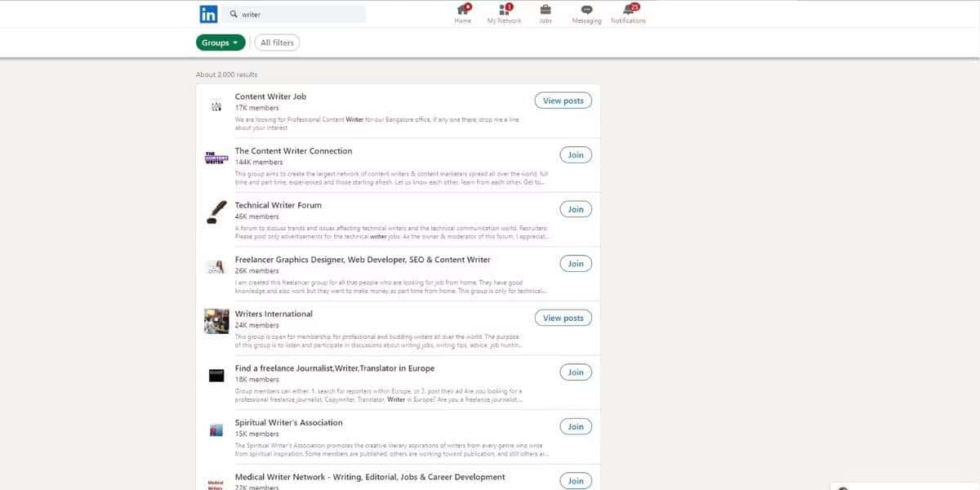980x490 pixels.
Task: Click the Technical Writer Forum description text
Action: click(392, 232)
